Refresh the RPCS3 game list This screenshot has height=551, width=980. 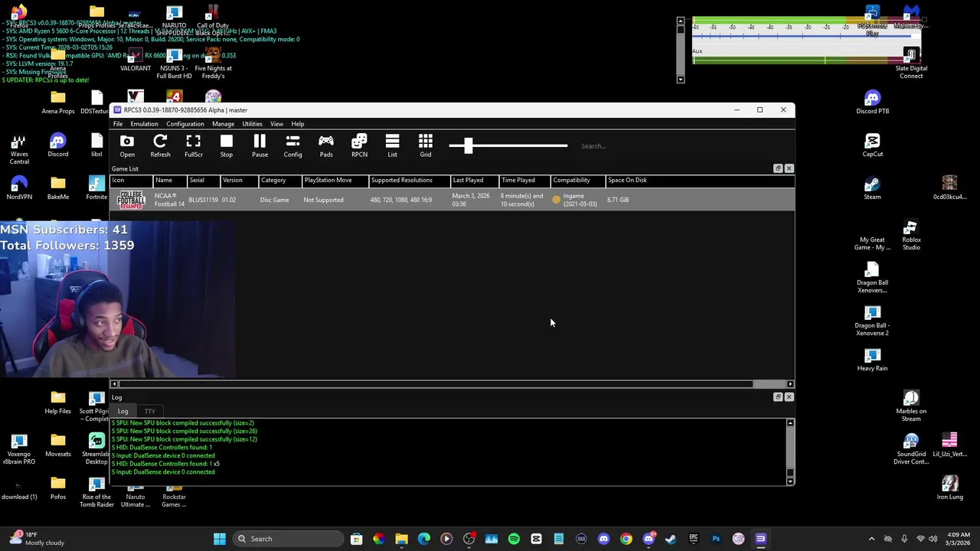160,145
